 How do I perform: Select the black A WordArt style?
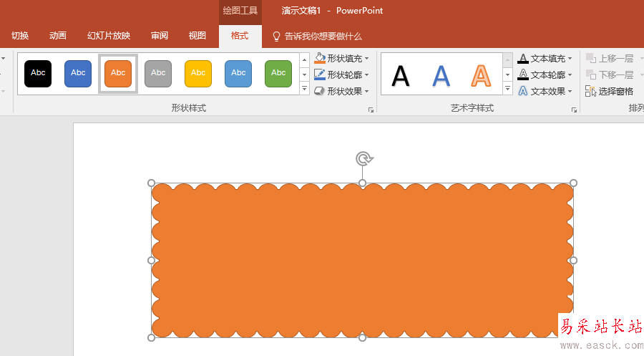(401, 76)
